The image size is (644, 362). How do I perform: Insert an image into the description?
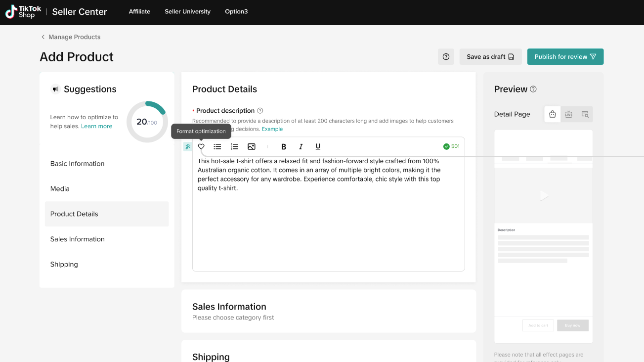[x=252, y=146]
